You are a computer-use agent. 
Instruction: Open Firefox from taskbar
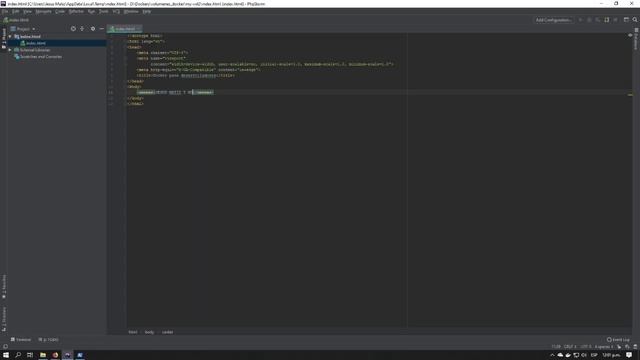(55, 355)
